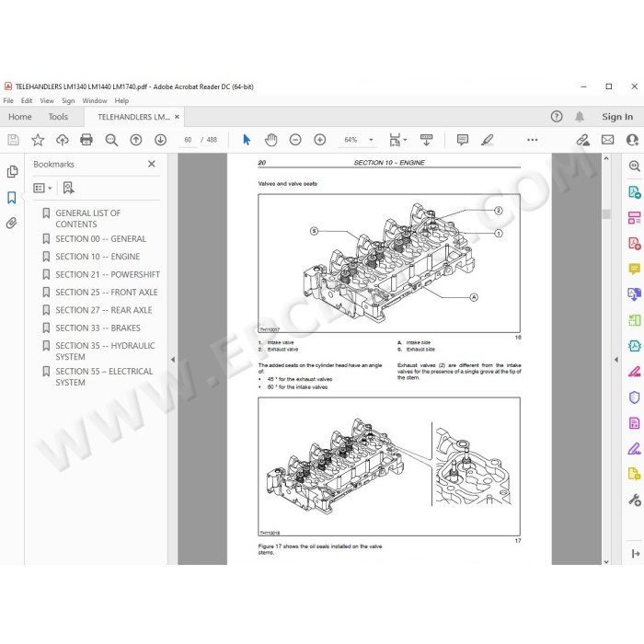Select the highlighter pen tool

pyautogui.click(x=487, y=140)
